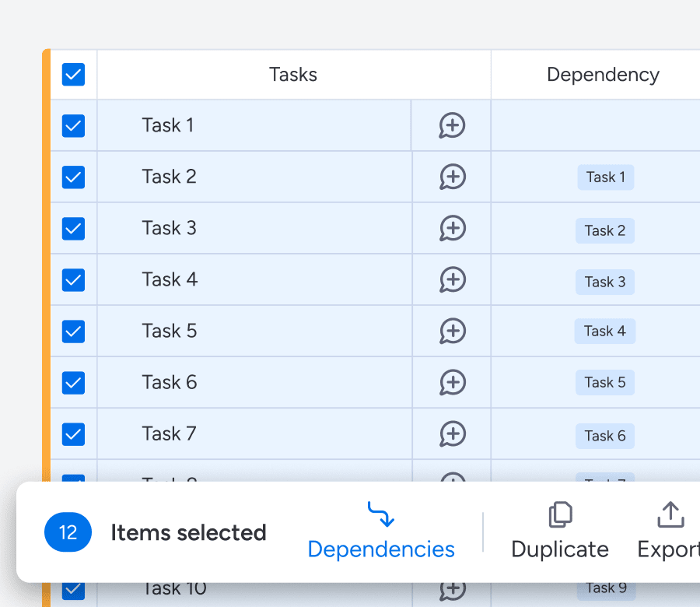
Task: Select the Task 1 dependency chip on Task 2 row
Action: (605, 177)
